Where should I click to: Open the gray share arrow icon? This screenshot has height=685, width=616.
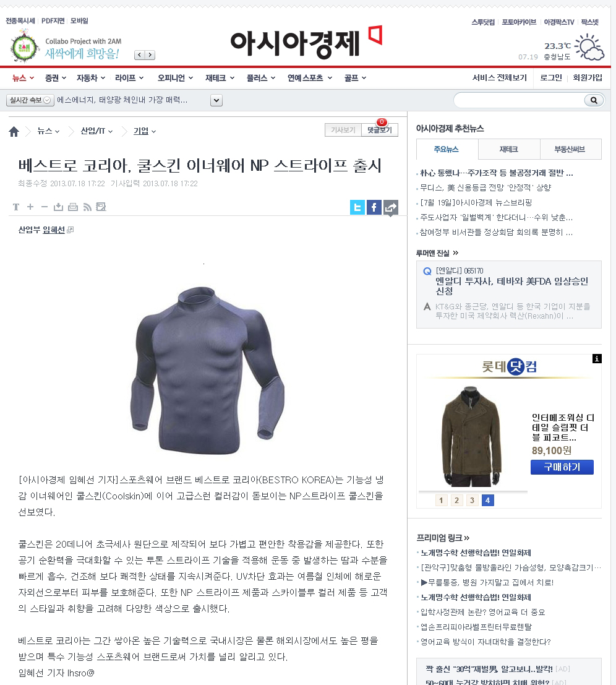[391, 207]
